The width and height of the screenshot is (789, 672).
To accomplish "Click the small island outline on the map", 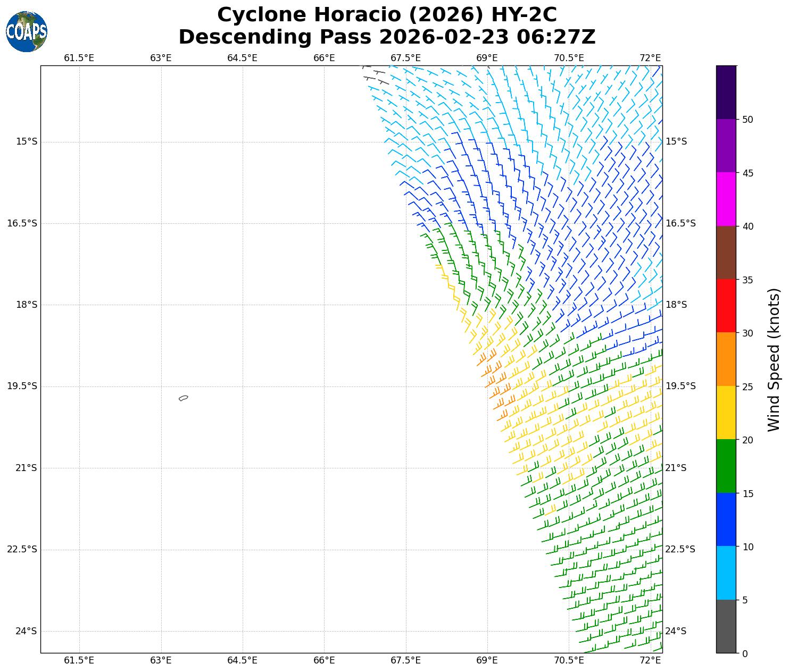I will [184, 398].
